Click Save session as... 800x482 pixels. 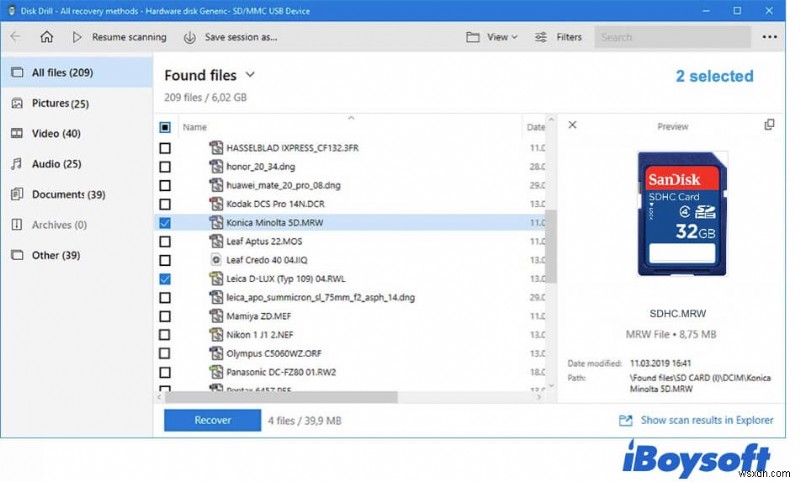[241, 37]
